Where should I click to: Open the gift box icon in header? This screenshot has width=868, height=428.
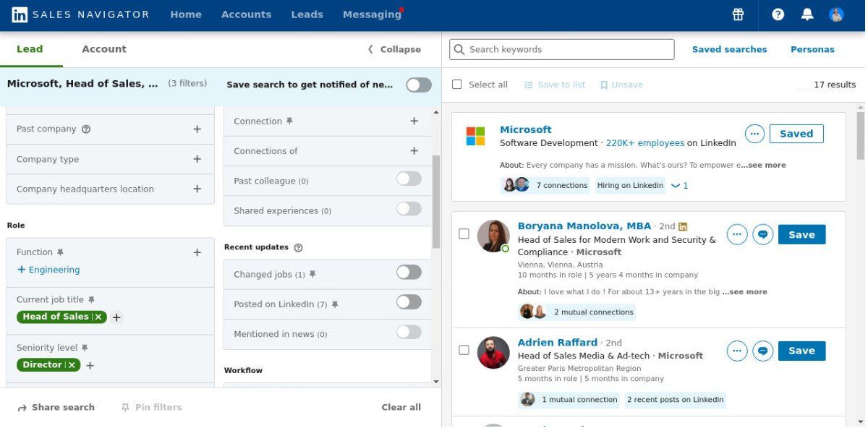click(x=738, y=14)
